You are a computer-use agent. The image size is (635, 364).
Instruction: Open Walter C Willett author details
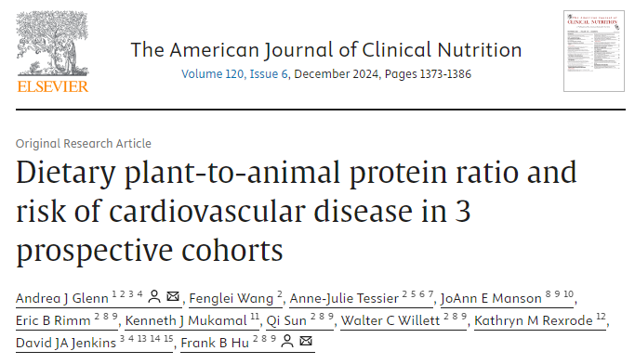390,320
